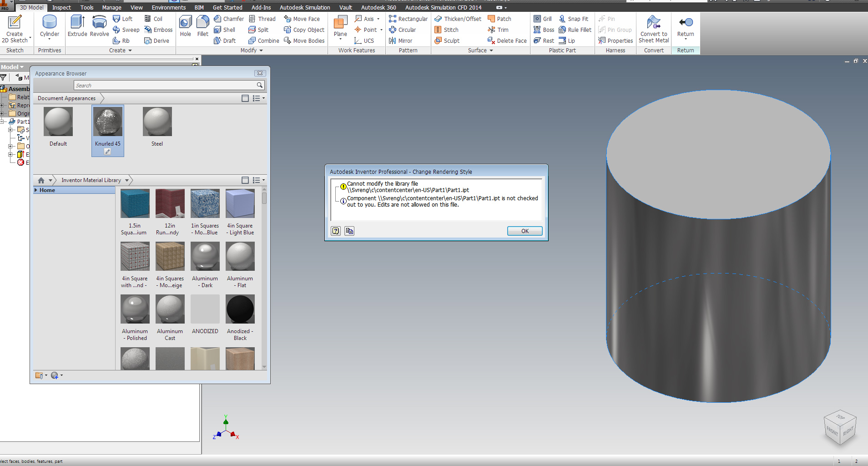This screenshot has width=868, height=466.
Task: Click the Home library icon
Action: (41, 180)
